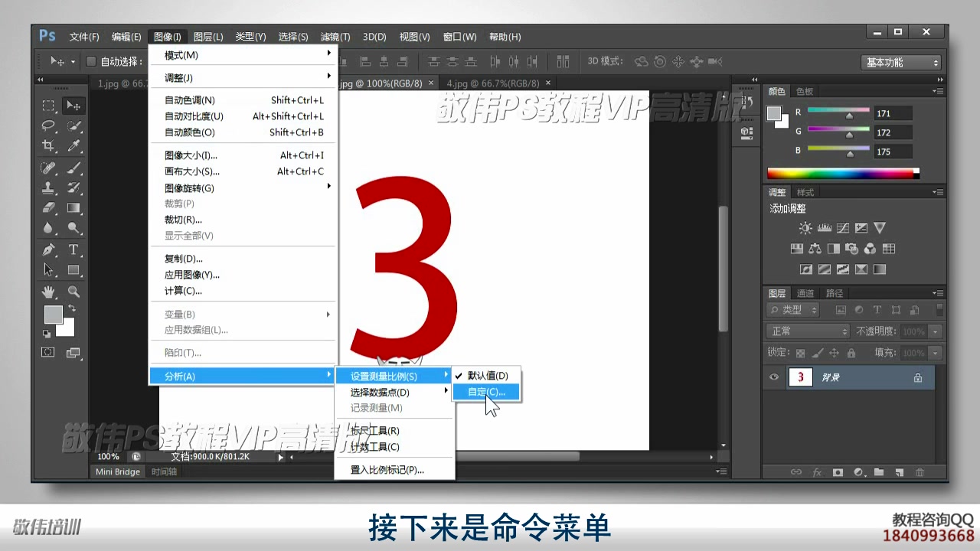Viewport: 980px width, 551px height.
Task: Select the Clone Stamp tool
Action: pyautogui.click(x=48, y=187)
